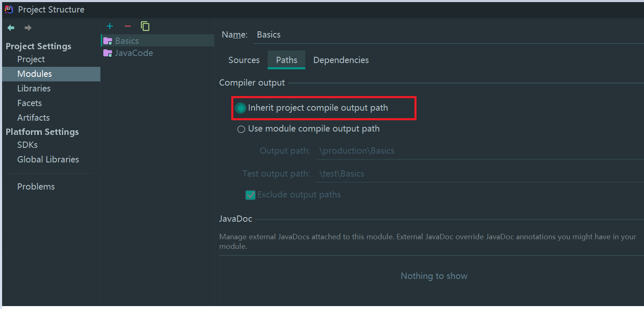The height and width of the screenshot is (309, 644).
Task: Click the forward navigation arrow
Action: coord(28,28)
